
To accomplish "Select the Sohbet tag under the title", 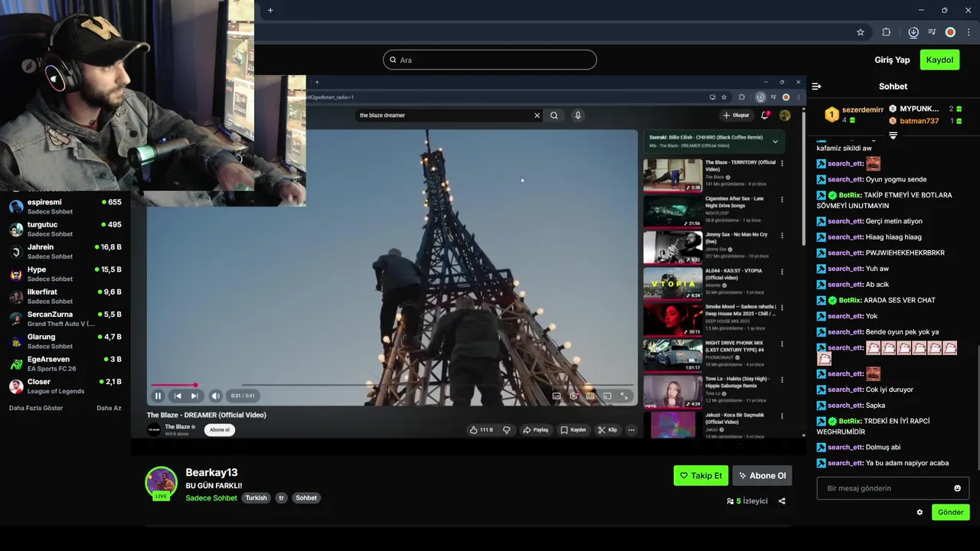I will pyautogui.click(x=306, y=498).
